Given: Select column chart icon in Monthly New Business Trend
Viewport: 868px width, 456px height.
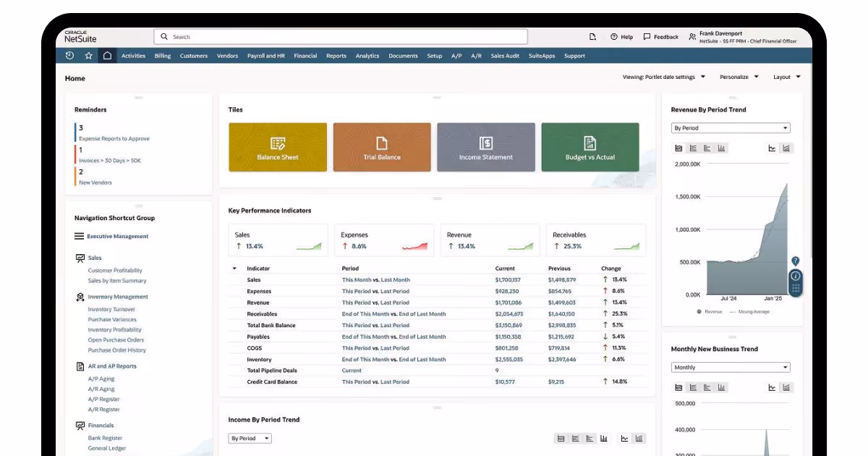Looking at the screenshot, I should 722,388.
